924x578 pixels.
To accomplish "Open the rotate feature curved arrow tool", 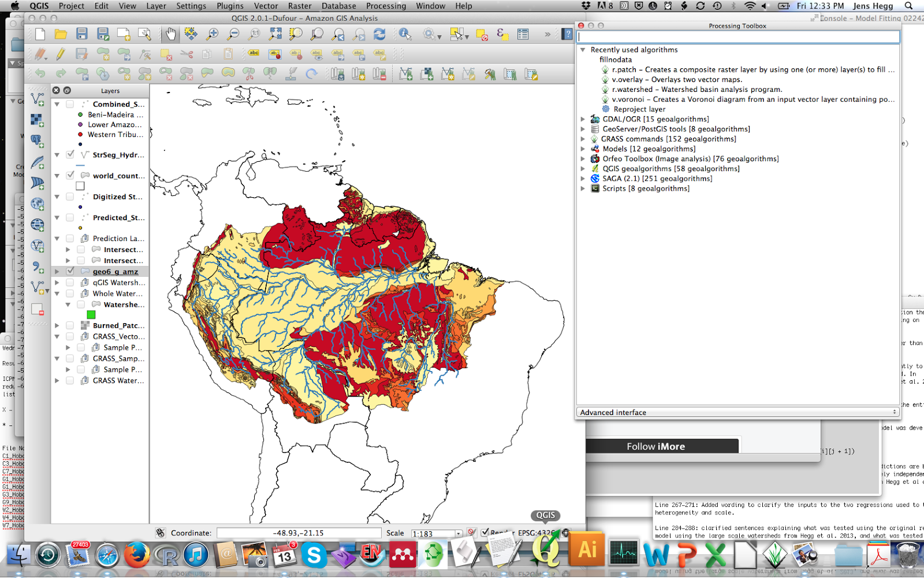I will 311,74.
